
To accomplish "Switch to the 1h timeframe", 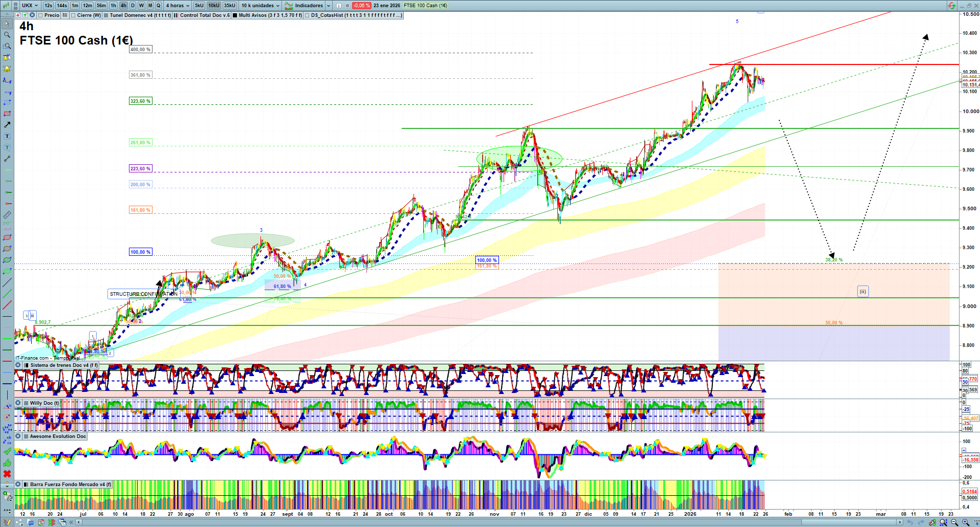I will pyautogui.click(x=113, y=6).
